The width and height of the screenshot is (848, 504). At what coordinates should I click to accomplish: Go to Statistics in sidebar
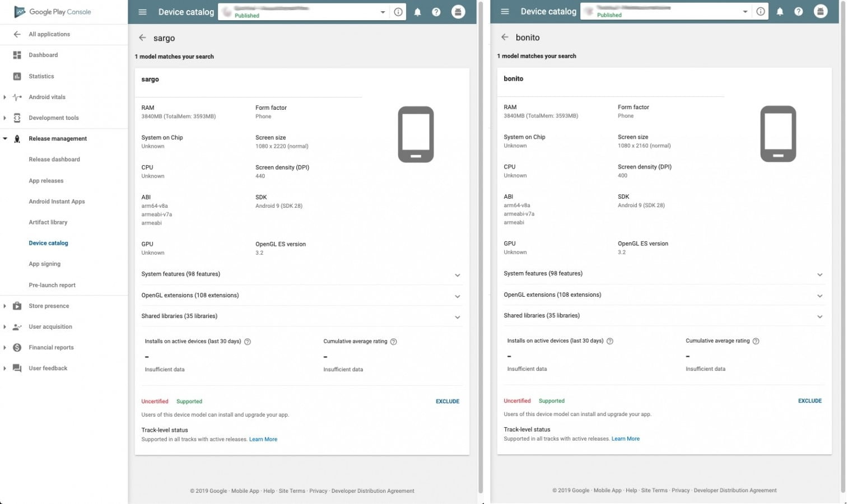point(41,76)
